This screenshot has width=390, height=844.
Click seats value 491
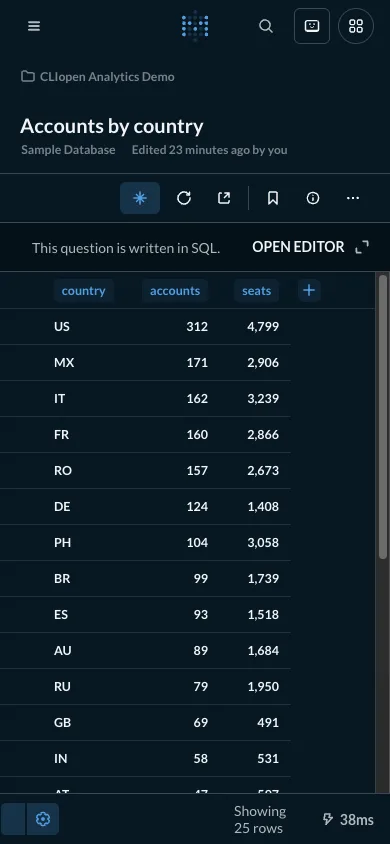[267, 722]
